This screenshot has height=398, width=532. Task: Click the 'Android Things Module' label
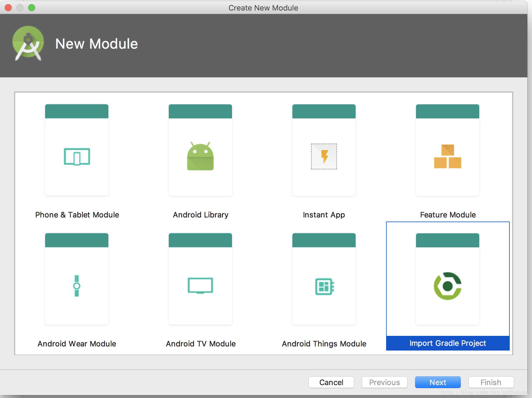324,344
